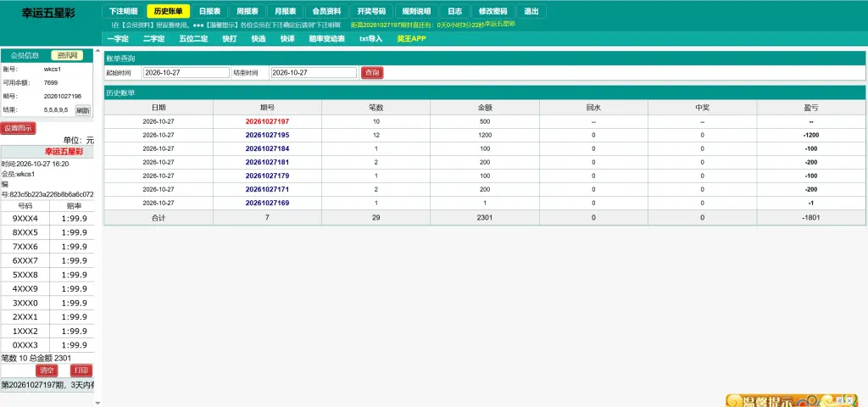The image size is (868, 407).
Task: Click the available balance value 7699
Action: [50, 83]
